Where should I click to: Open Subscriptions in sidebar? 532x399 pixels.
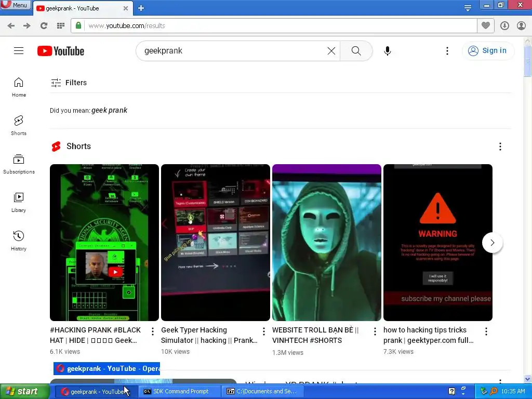click(x=19, y=164)
